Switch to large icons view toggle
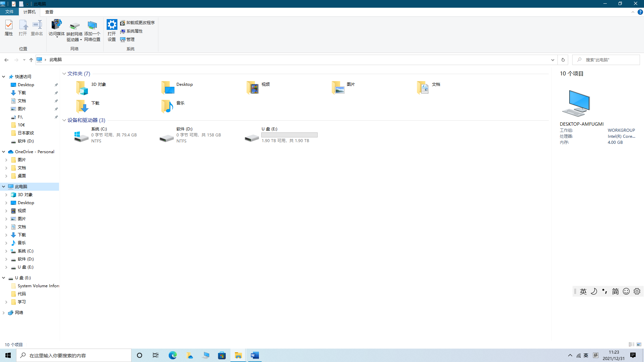The width and height of the screenshot is (644, 362). [639, 345]
